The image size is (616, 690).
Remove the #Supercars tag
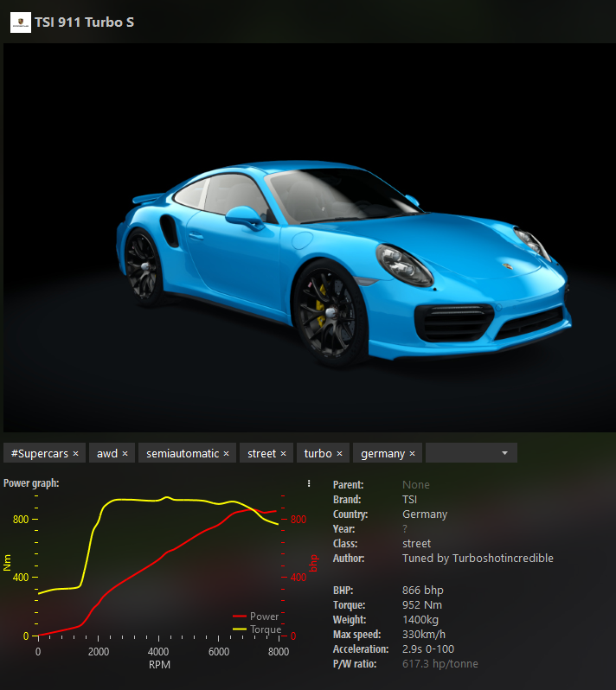[76, 454]
